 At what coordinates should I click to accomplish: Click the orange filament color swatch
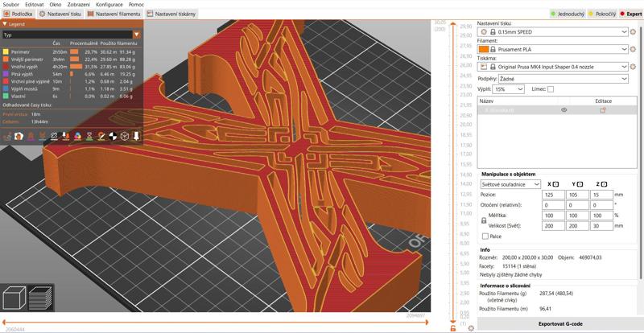[x=484, y=49]
